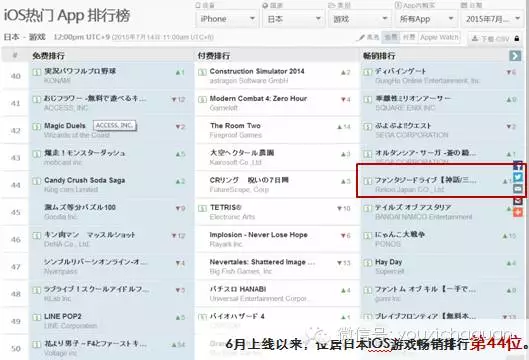Open the iPhone device dropdown

[x=226, y=19]
